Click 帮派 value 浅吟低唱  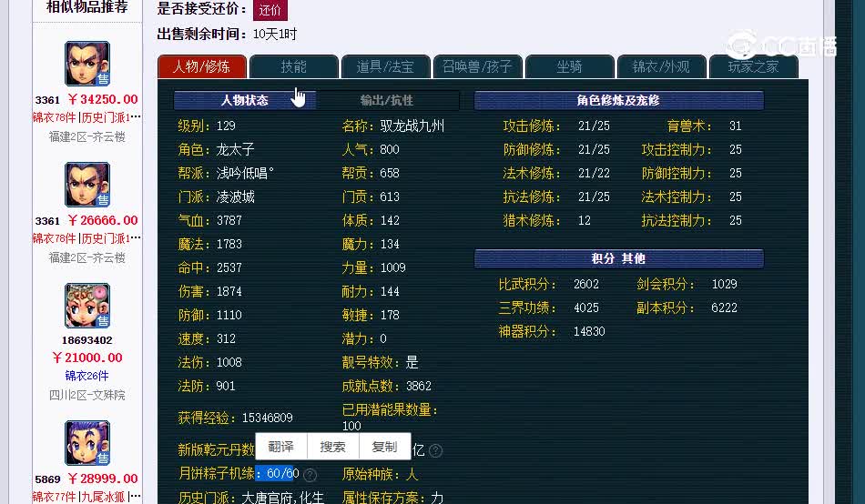pos(245,173)
